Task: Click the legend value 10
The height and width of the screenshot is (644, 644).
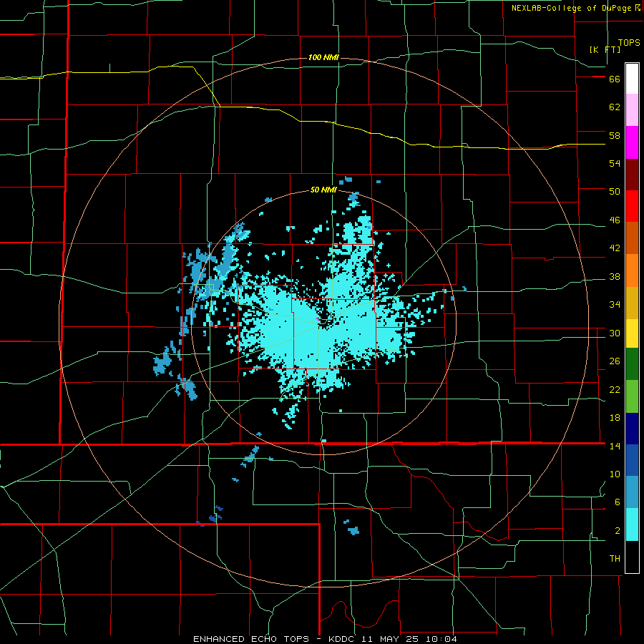Action: point(615,474)
